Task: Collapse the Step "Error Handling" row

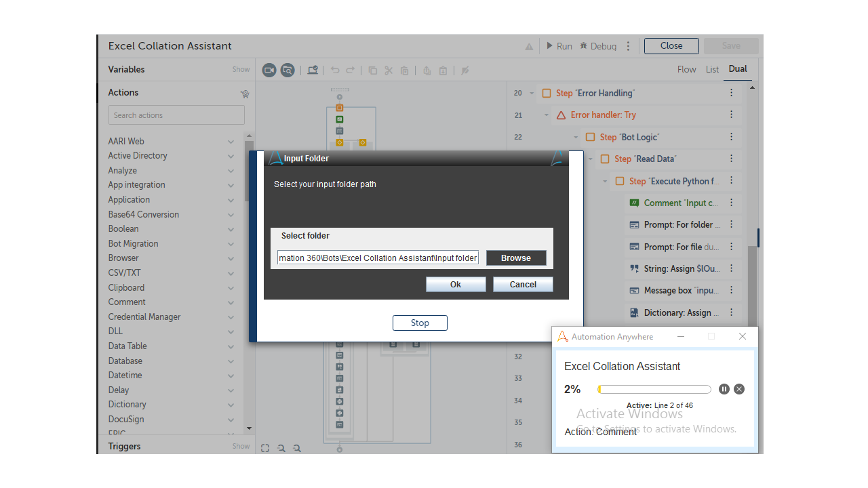Action: 532,94
